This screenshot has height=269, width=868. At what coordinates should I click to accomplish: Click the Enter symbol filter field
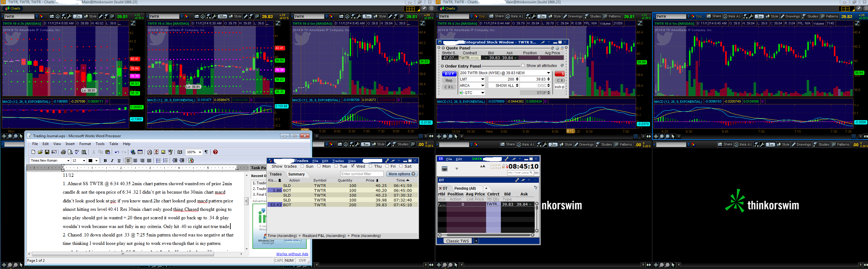(362, 174)
